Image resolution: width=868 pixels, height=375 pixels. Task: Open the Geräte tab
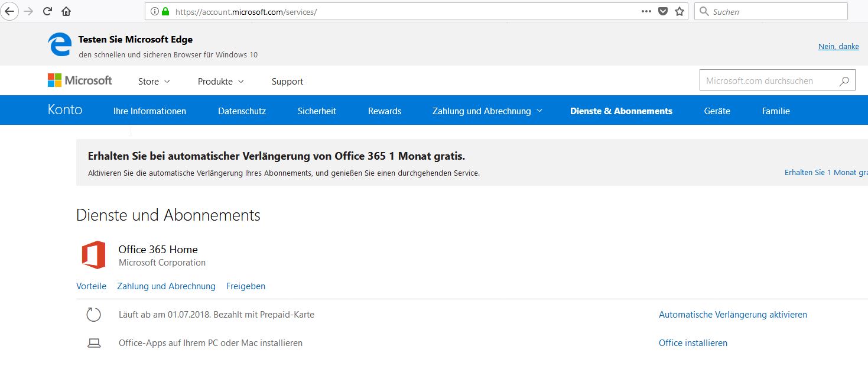click(717, 111)
